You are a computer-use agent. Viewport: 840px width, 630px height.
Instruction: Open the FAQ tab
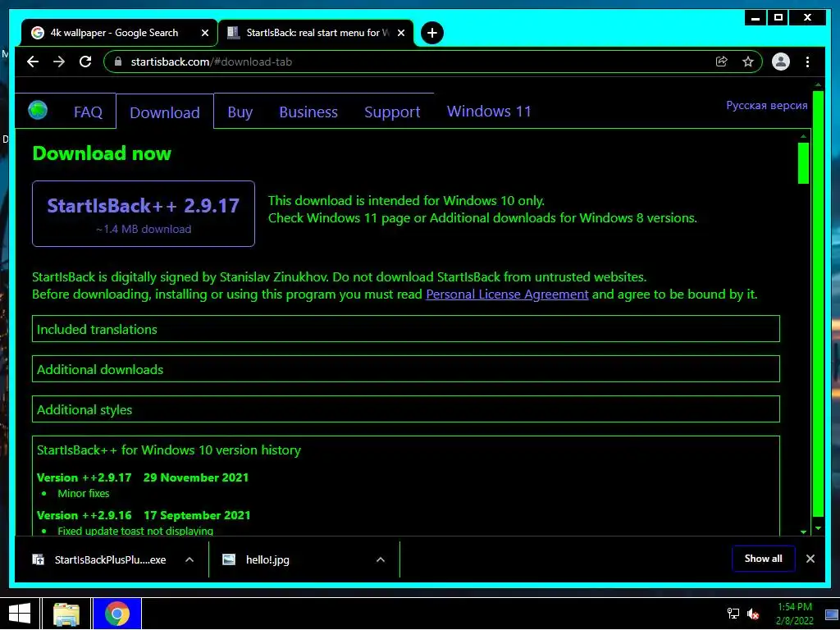[x=88, y=112]
